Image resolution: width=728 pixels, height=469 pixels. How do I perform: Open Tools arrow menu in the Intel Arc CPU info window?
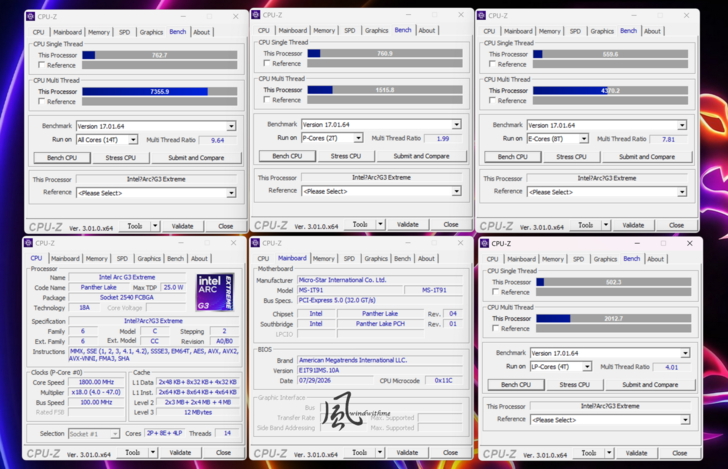[x=153, y=452]
